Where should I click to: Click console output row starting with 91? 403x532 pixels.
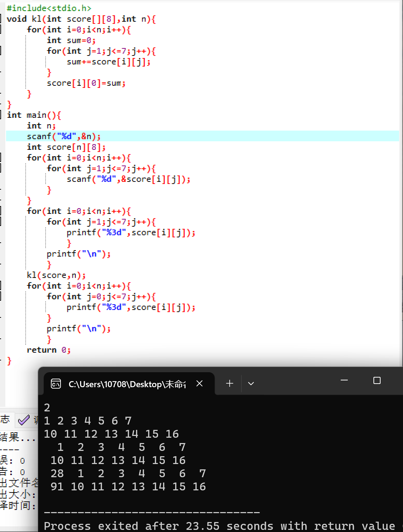pyautogui.click(x=128, y=486)
